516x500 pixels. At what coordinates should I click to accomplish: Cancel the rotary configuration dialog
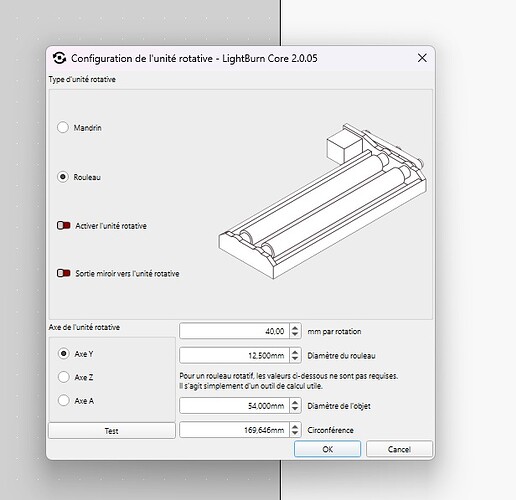(399, 449)
